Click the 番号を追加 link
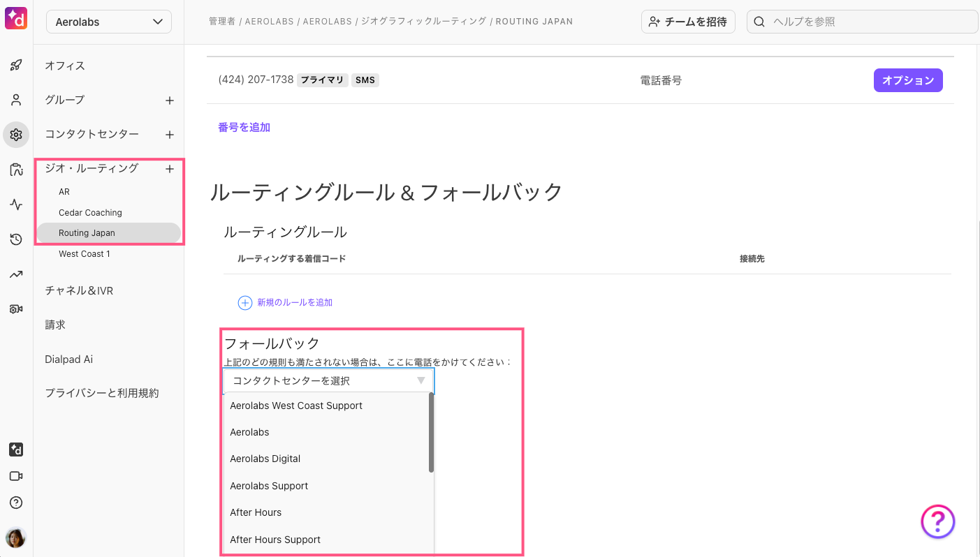Screen dimensions: 980x557 pyautogui.click(x=244, y=127)
